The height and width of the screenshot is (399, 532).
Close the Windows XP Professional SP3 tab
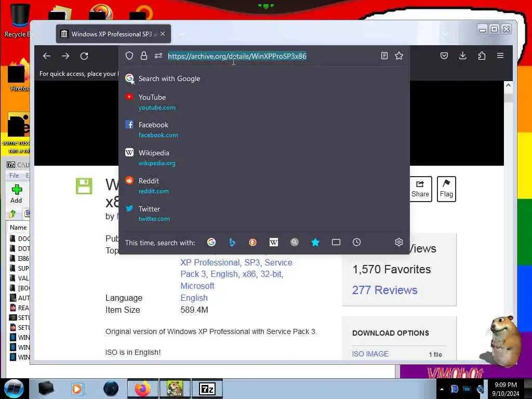tap(163, 34)
